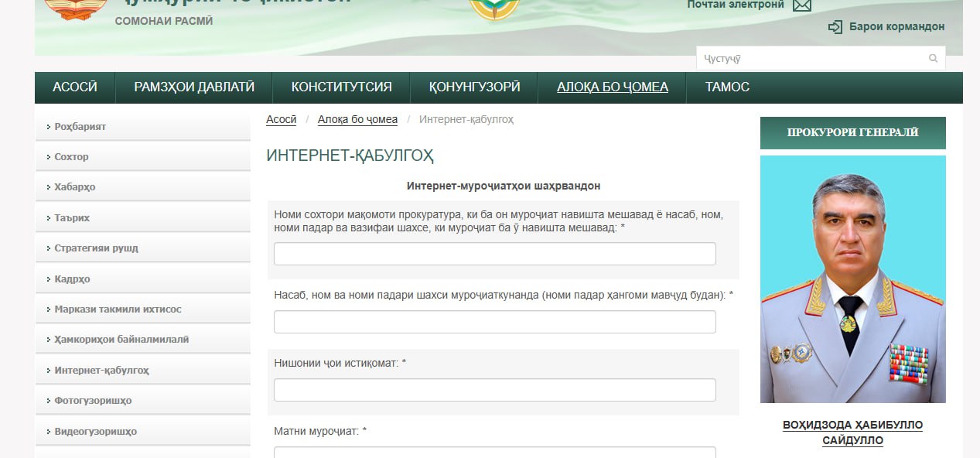This screenshot has width=980, height=458.
Task: Click the search magnifier icon
Action: pyautogui.click(x=933, y=59)
